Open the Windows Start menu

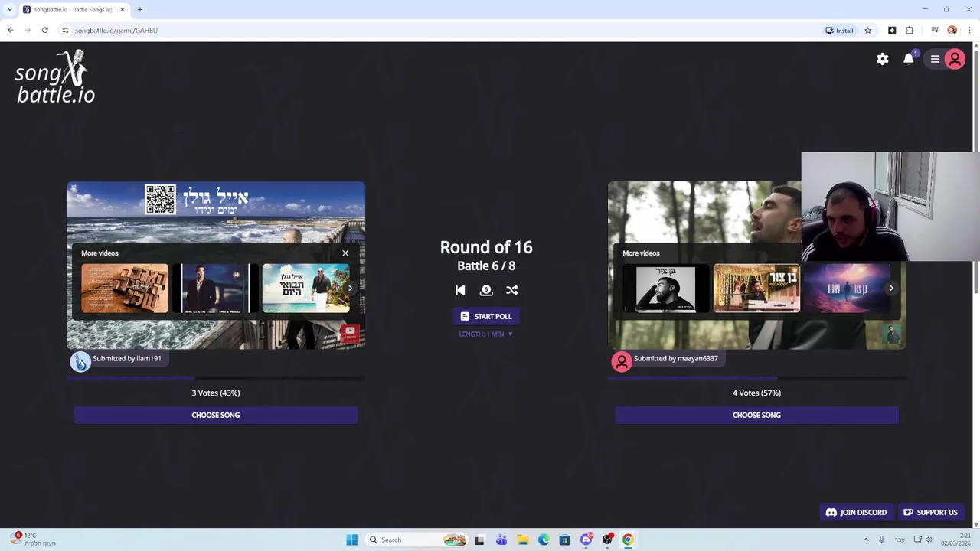[351, 540]
